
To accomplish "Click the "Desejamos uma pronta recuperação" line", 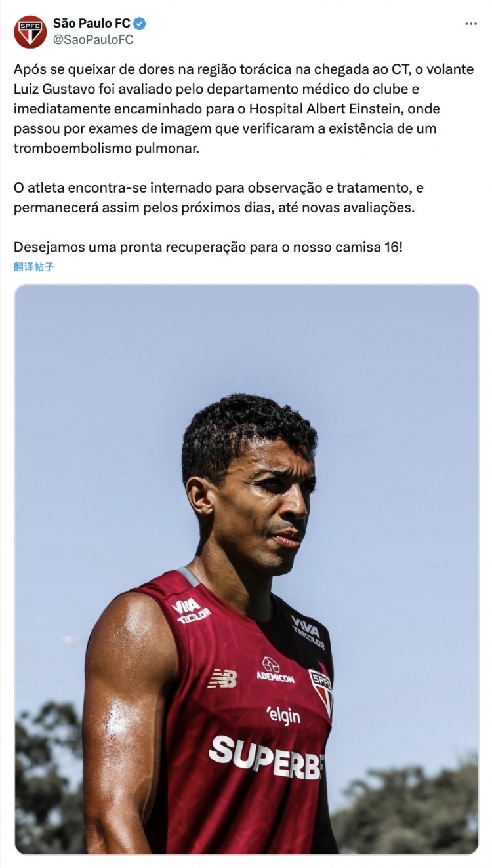I will [208, 248].
